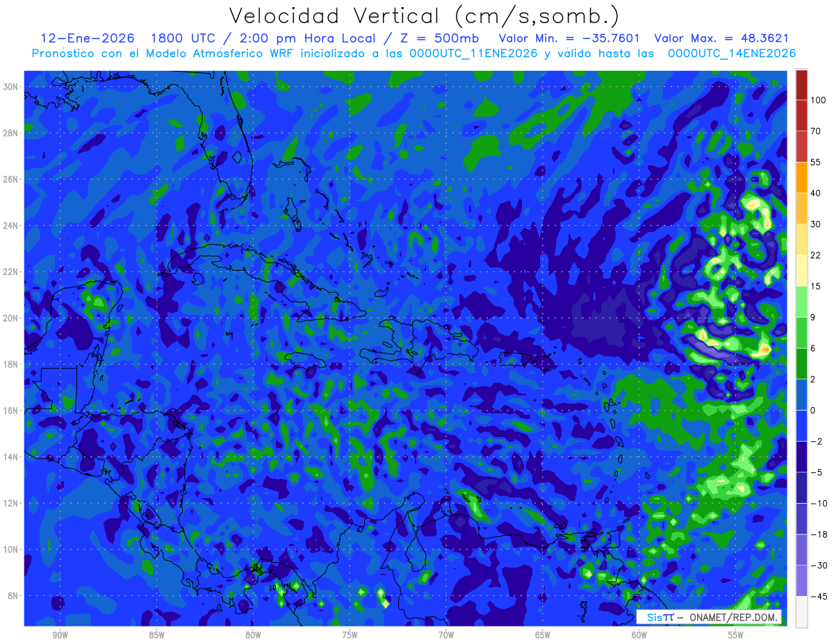Image resolution: width=834 pixels, height=644 pixels.
Task: Click the colorbar label '-45'
Action: pos(818,596)
